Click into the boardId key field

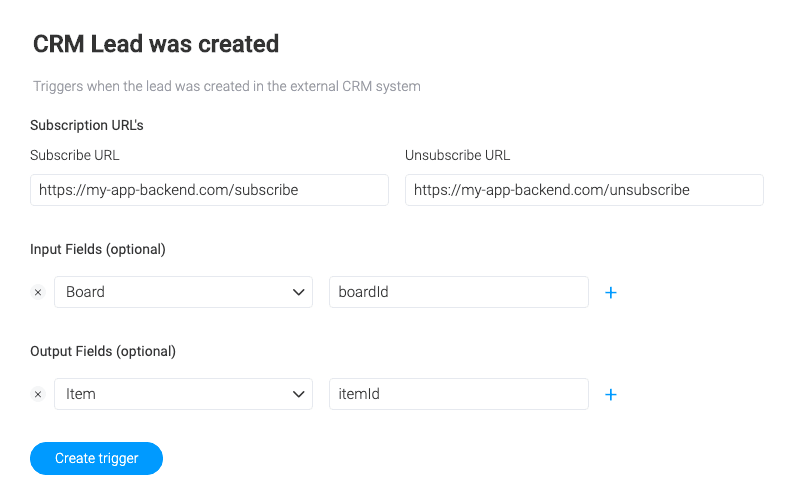click(458, 292)
